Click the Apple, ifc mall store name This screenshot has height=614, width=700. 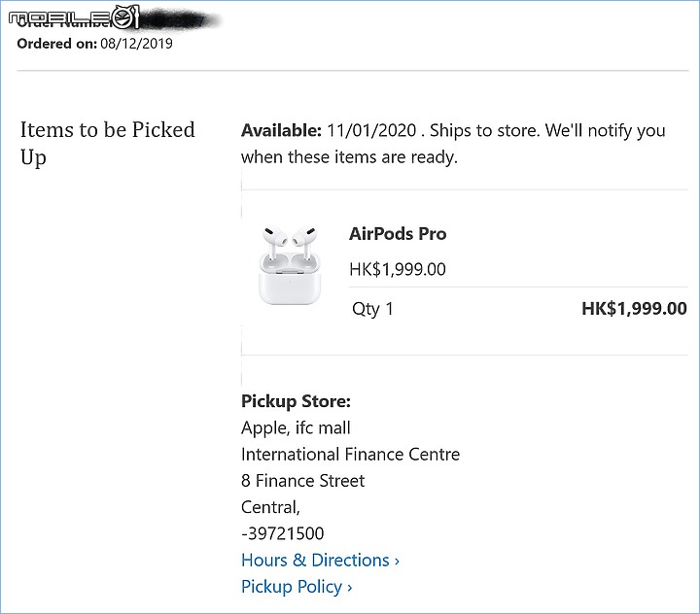tap(296, 427)
